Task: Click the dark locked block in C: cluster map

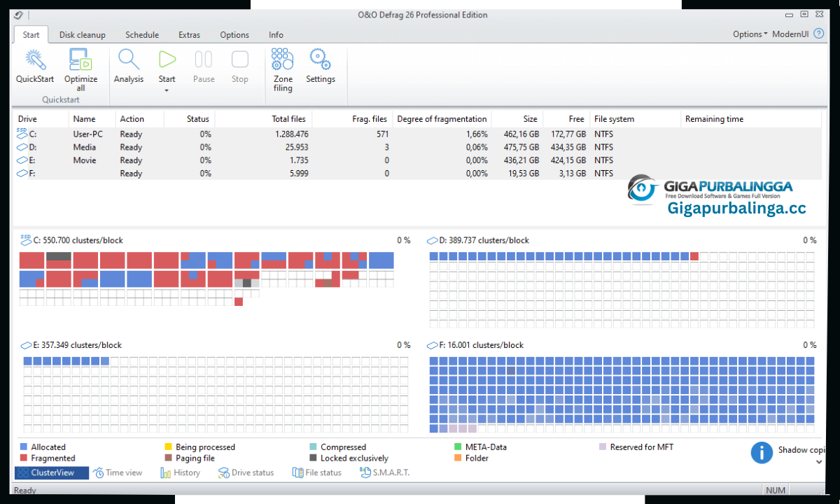Action: tap(59, 256)
